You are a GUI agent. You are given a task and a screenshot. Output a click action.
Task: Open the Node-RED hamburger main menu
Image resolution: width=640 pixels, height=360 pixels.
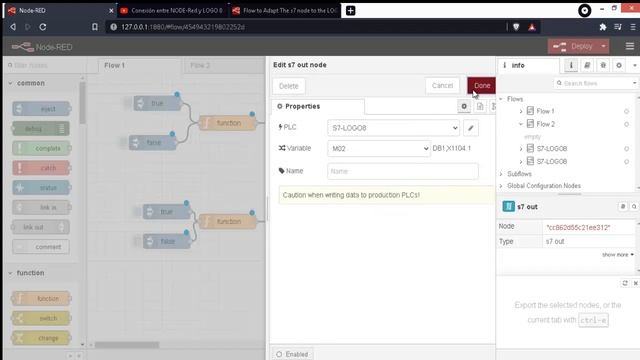(630, 47)
